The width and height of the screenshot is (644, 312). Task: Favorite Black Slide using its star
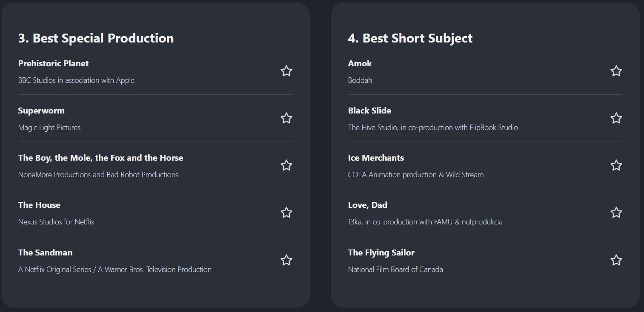(x=616, y=118)
